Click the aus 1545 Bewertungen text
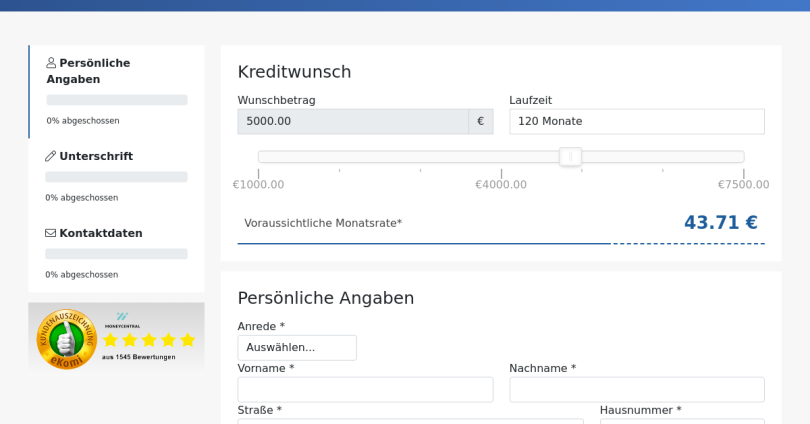The width and height of the screenshot is (810, 424). 138,357
